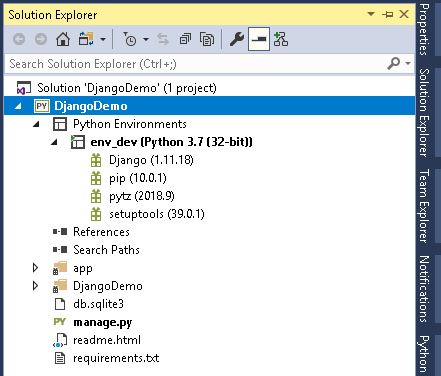The width and height of the screenshot is (441, 376).
Task: Toggle the auto-hide pin for Solution Explorer
Action: 388,14
